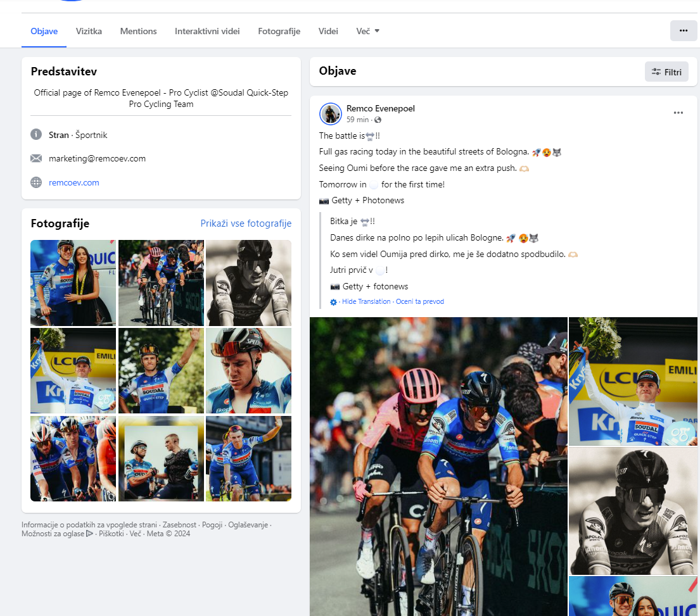Click the globe website icon in Predstavitev

[36, 182]
